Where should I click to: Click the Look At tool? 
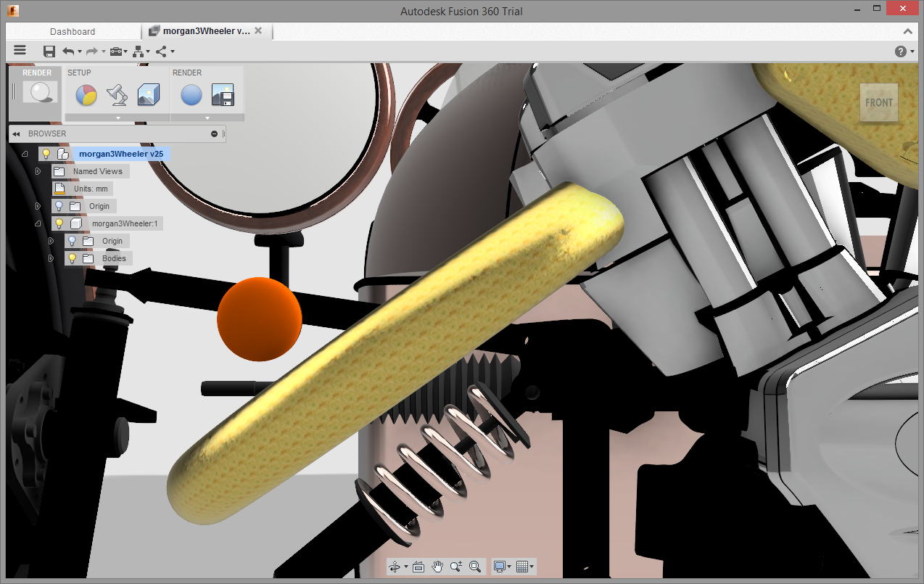pyautogui.click(x=418, y=567)
